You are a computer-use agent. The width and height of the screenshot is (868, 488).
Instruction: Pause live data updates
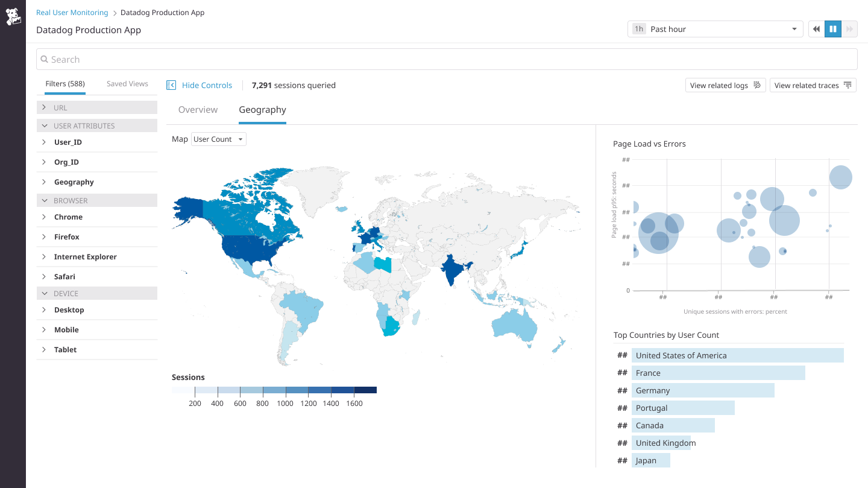[x=833, y=28]
